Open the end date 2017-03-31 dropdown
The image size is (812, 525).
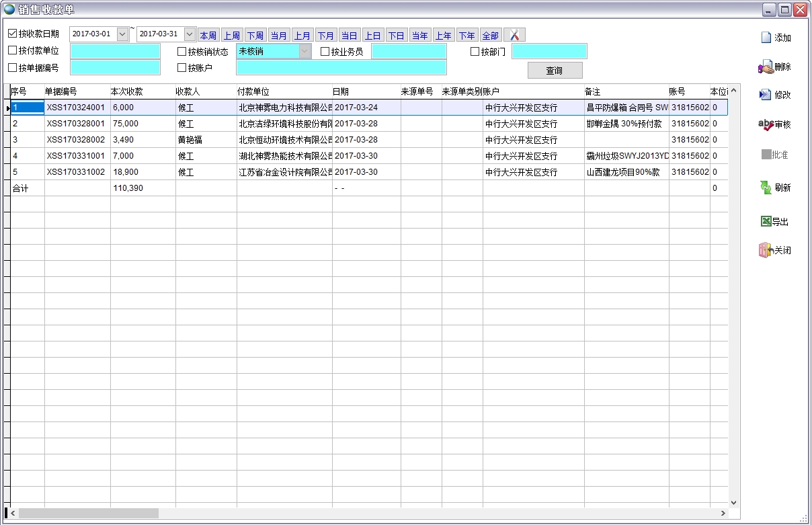tap(190, 34)
